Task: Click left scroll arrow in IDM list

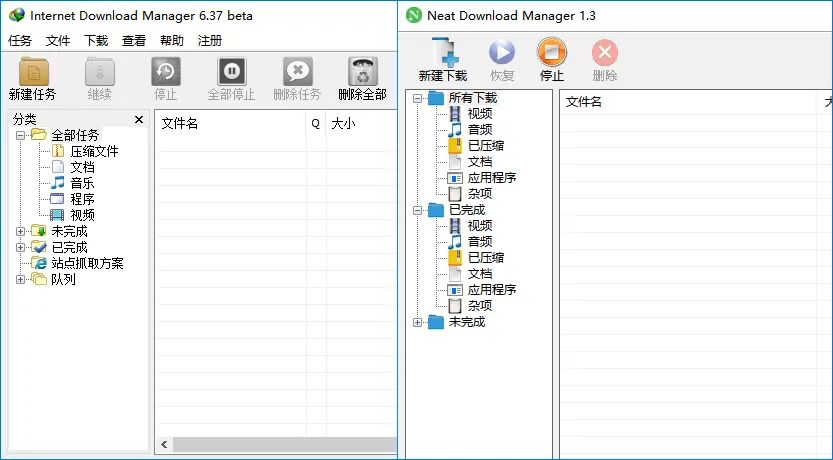Action: pyautogui.click(x=164, y=445)
